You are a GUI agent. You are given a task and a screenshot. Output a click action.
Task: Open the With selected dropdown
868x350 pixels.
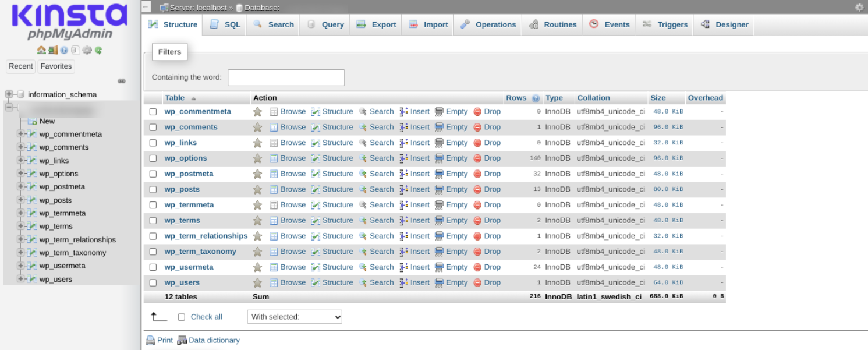pyautogui.click(x=294, y=317)
